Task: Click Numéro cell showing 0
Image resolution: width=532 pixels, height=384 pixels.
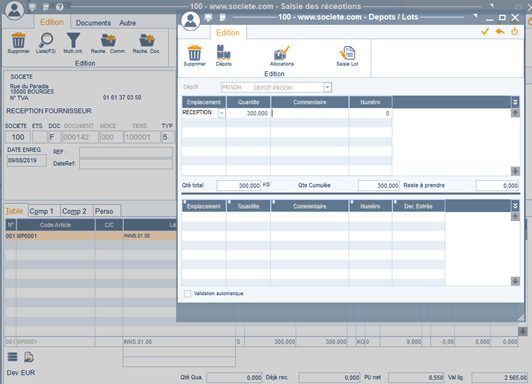Action: (x=370, y=113)
